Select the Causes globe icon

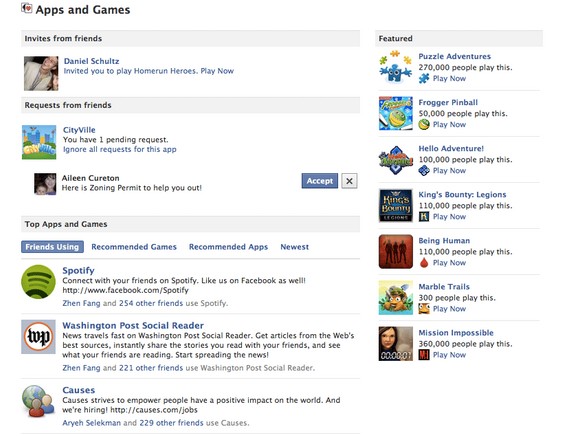[38, 401]
